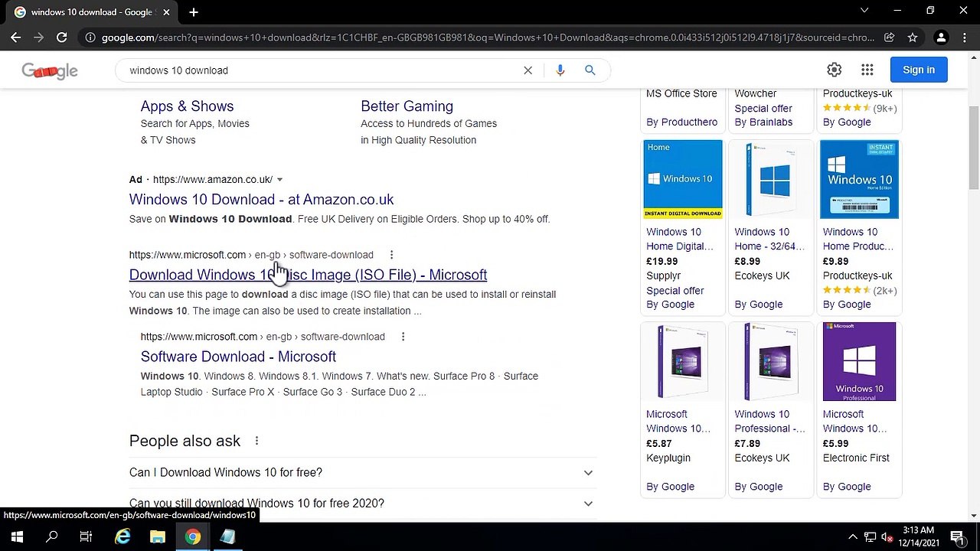980x551 pixels.
Task: Reload the current Google page
Action: [x=61, y=37]
